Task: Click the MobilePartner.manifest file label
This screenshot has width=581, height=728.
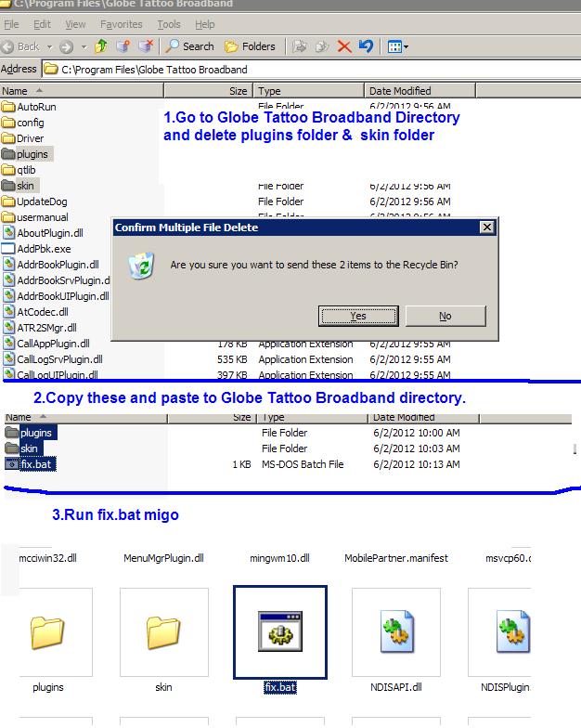Action: tap(396, 558)
